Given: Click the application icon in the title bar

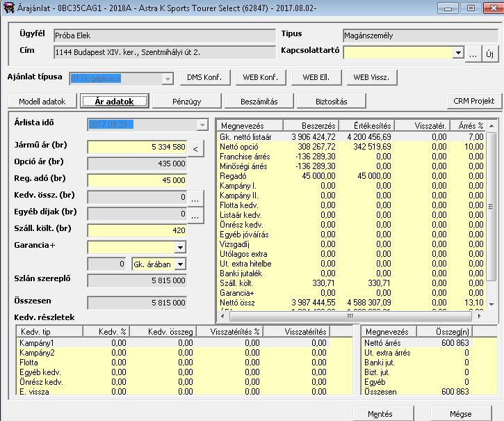Looking at the screenshot, I should [x=8, y=8].
